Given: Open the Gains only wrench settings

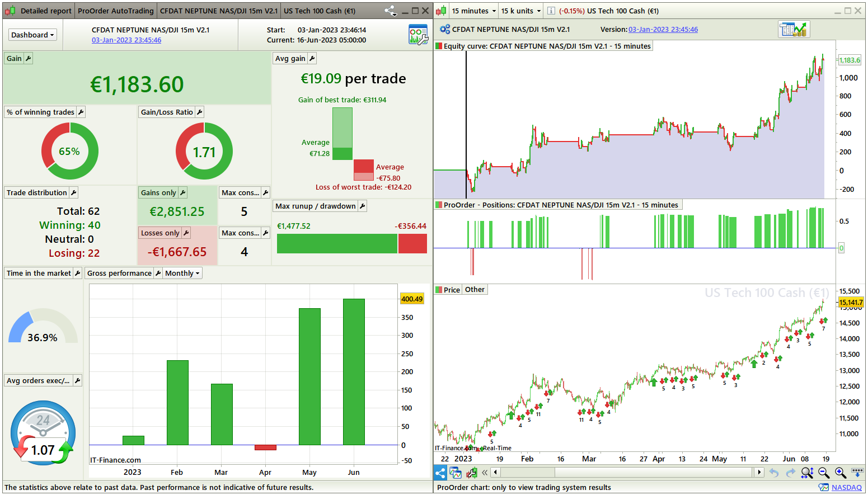Looking at the screenshot, I should (183, 192).
